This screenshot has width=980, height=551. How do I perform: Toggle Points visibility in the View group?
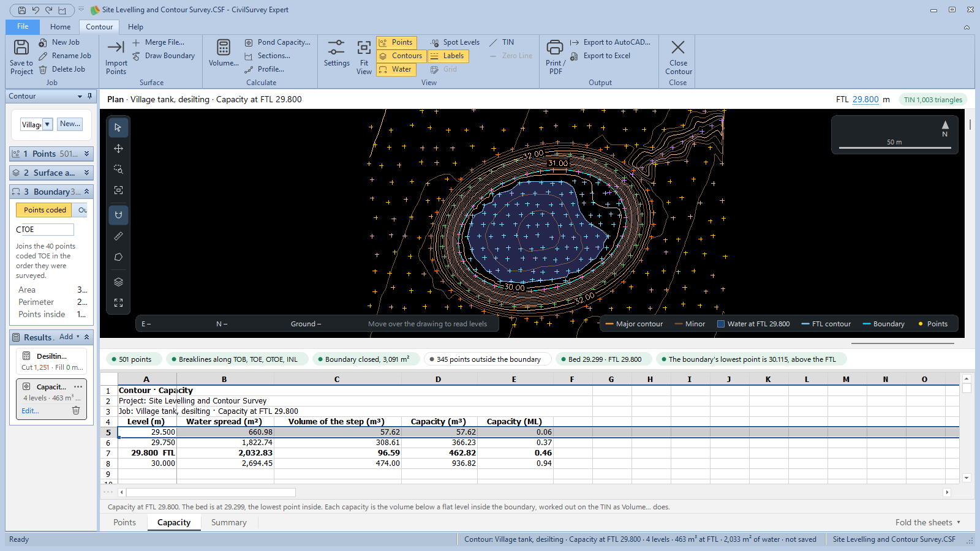(x=396, y=42)
